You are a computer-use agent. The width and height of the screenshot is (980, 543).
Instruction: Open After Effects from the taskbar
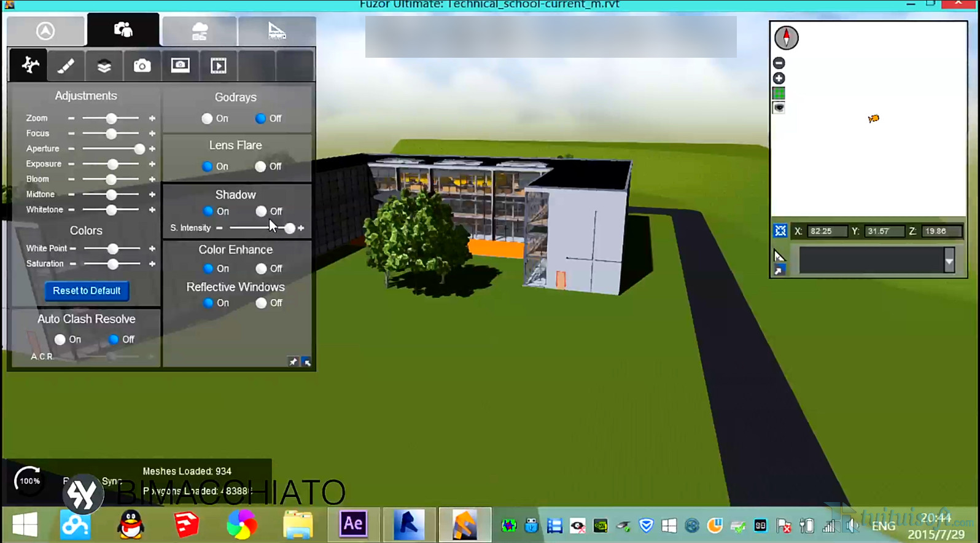(353, 524)
